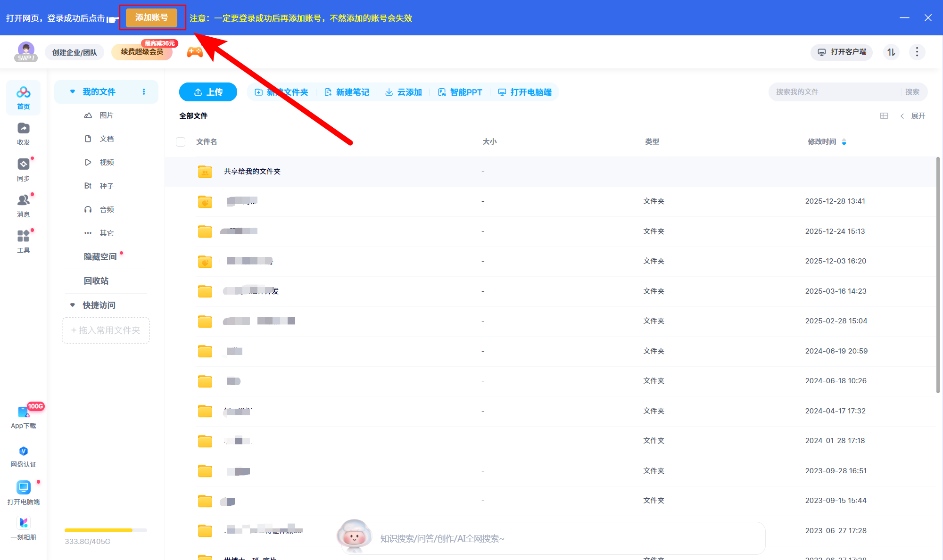Viewport: 943px width, 560px height.
Task: Open the 工具 tools sidebar icon
Action: coord(23,236)
